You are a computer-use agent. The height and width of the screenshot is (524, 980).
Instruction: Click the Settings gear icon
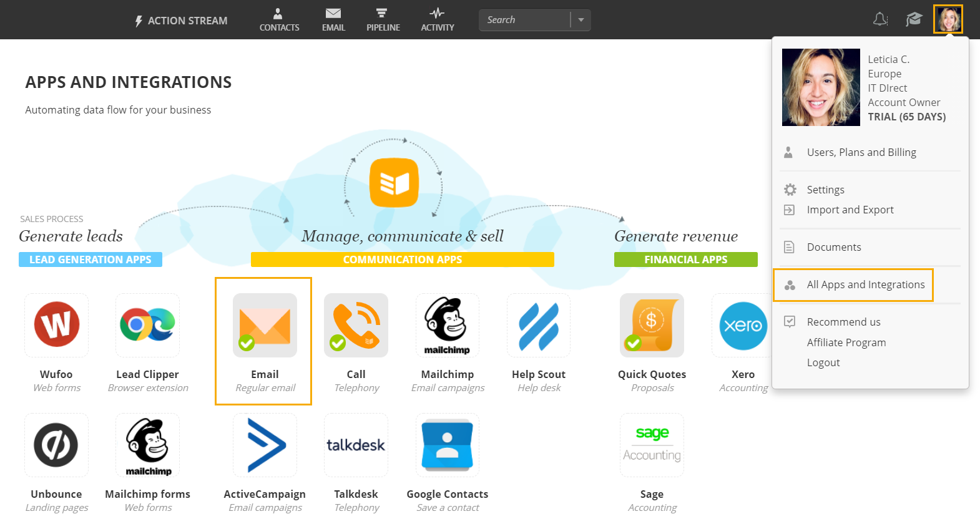[790, 190]
